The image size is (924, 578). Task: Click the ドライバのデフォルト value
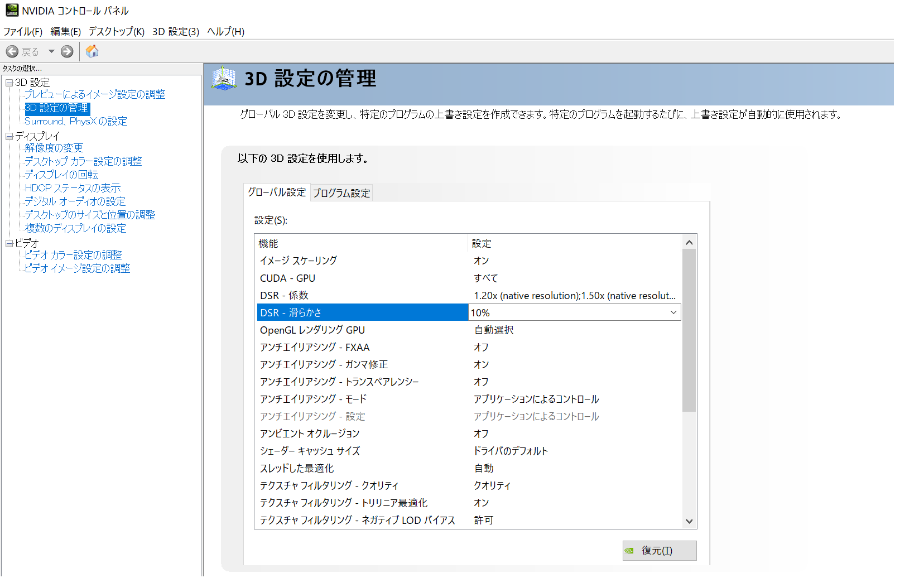click(511, 451)
